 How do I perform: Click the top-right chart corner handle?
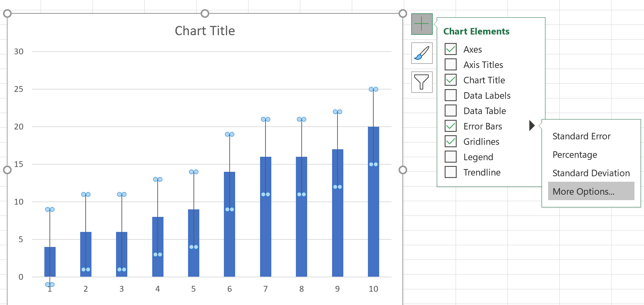coord(403,13)
